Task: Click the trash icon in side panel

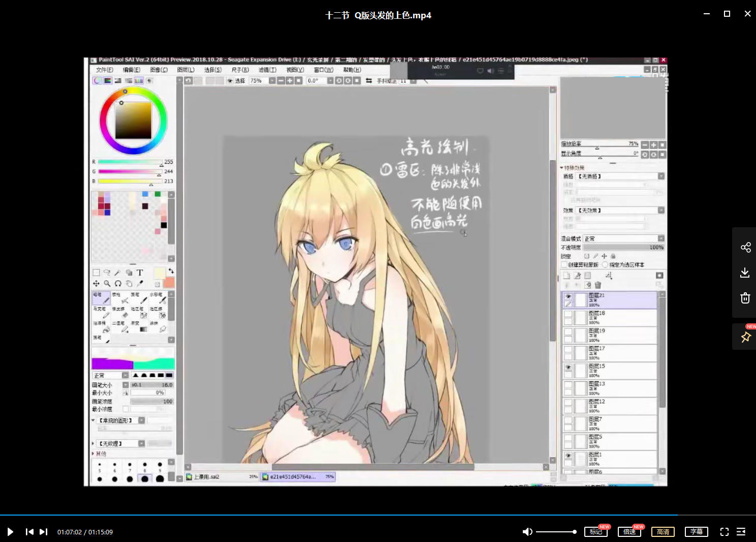Action: click(x=745, y=298)
